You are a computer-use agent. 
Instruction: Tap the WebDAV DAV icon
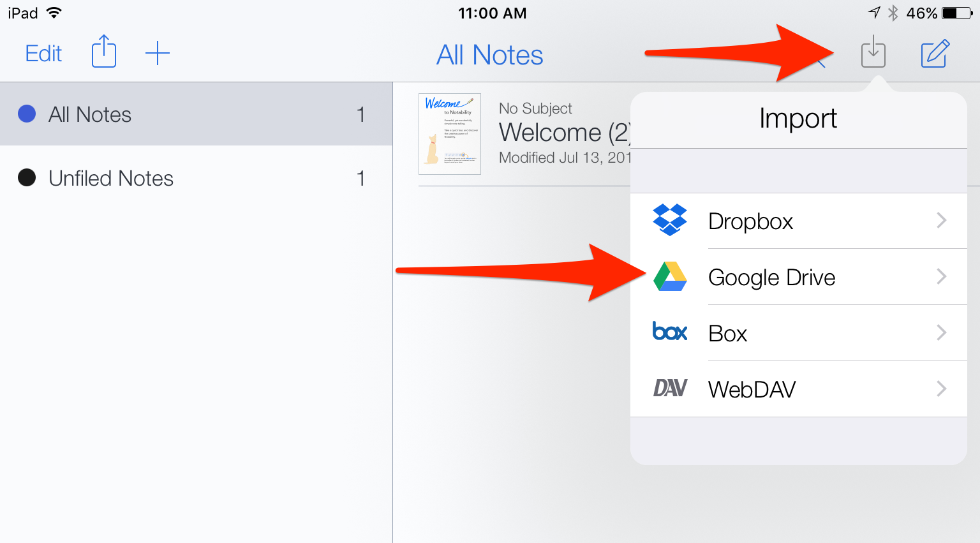pyautogui.click(x=669, y=388)
